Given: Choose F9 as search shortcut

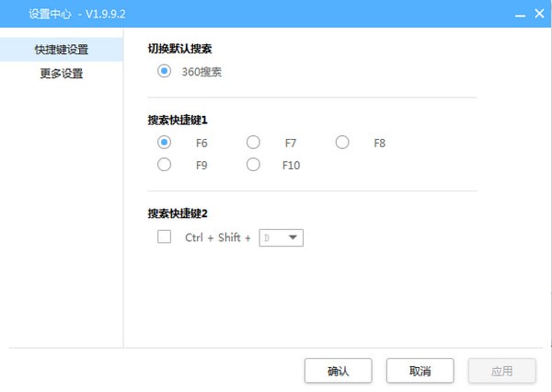Looking at the screenshot, I should [x=164, y=165].
